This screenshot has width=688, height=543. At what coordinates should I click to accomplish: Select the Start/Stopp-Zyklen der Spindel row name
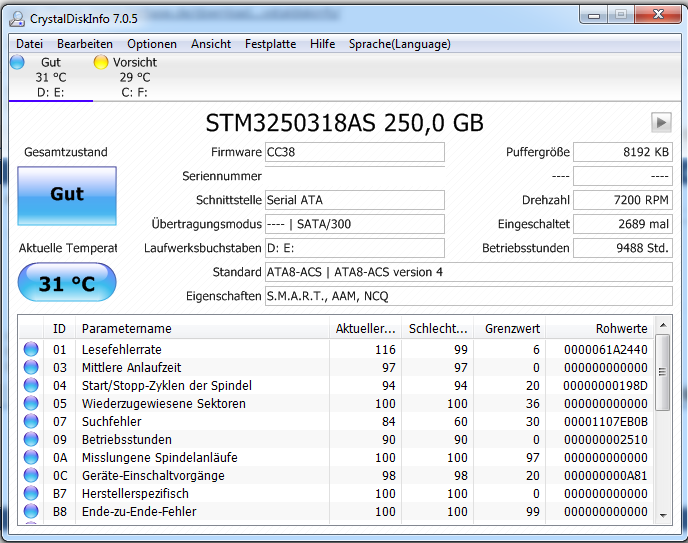point(167,386)
